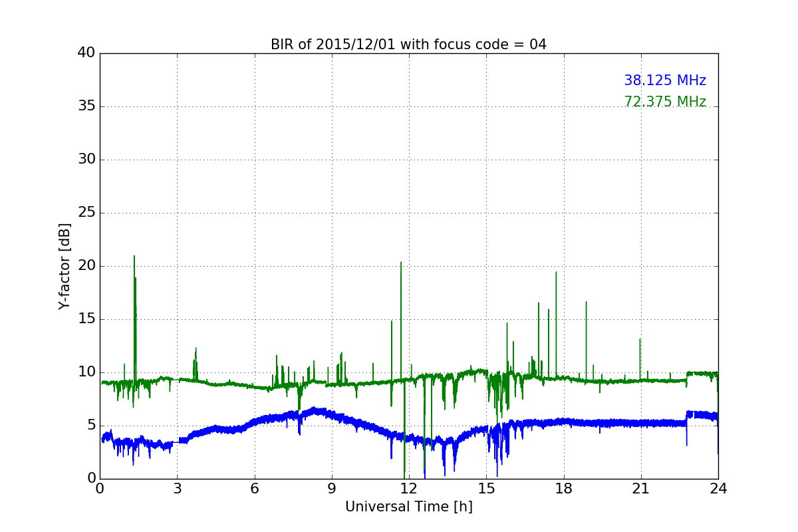
Task: Click the x-axis tick label 6
Action: coord(254,489)
